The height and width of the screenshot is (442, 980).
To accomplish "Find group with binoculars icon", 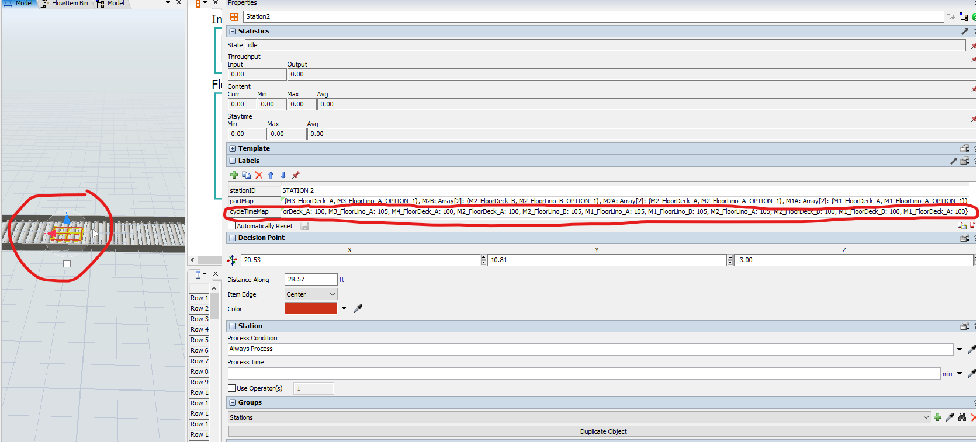I will (x=962, y=417).
